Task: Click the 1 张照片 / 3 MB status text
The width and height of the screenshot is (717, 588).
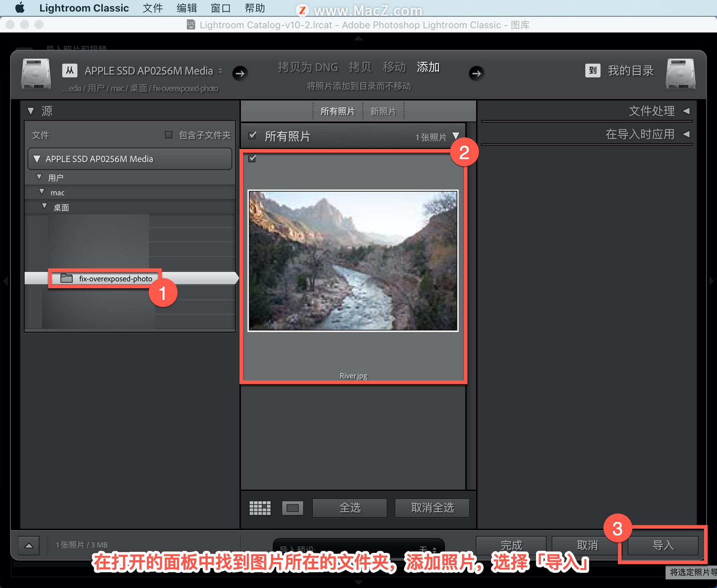Action: tap(82, 545)
